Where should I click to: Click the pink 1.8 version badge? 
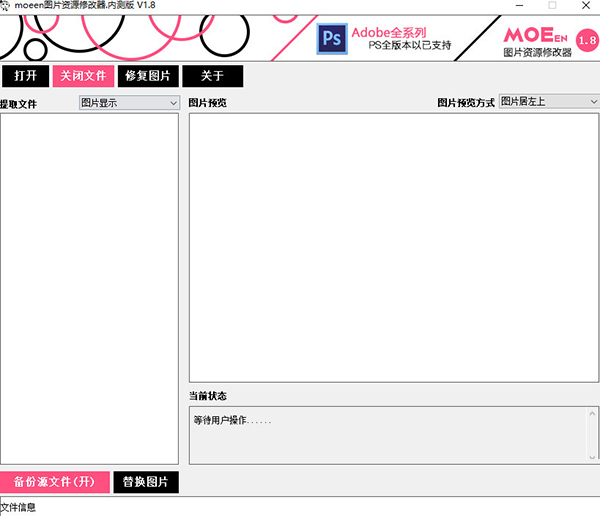point(587,40)
